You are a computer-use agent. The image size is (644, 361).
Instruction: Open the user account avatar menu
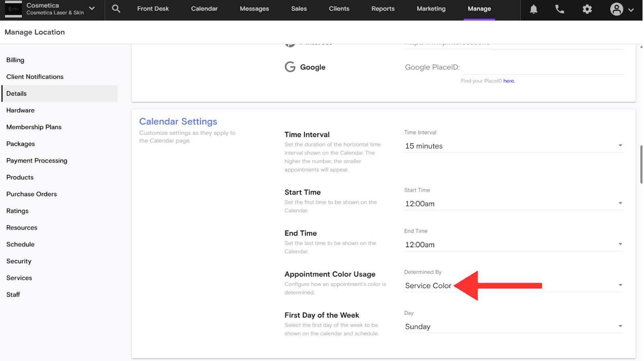click(x=621, y=9)
